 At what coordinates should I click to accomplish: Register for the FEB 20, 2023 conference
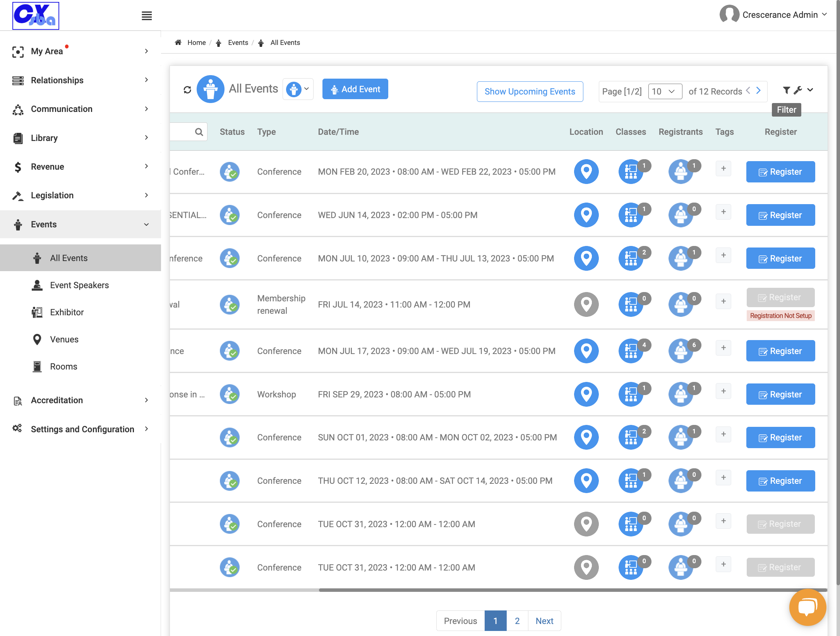[780, 172]
